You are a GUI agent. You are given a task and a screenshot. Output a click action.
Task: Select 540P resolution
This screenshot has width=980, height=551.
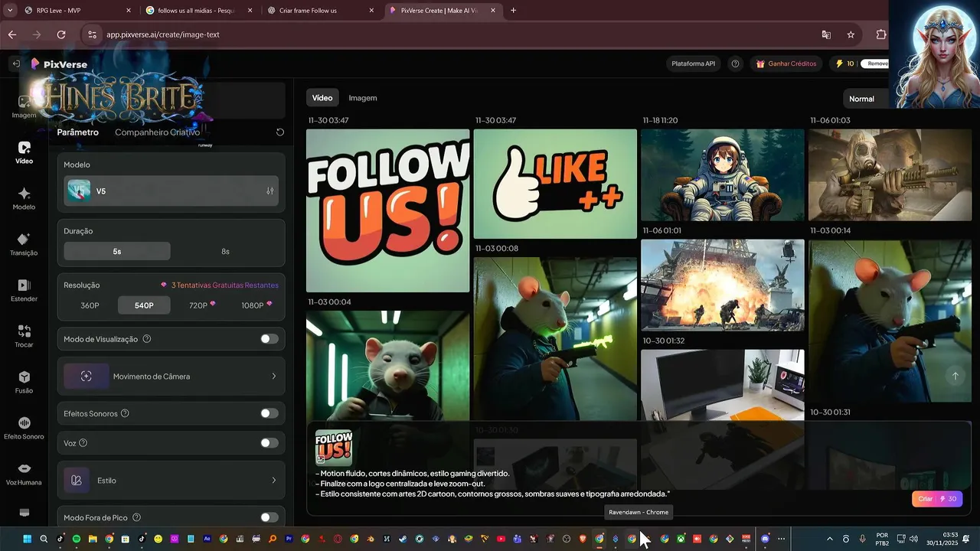point(144,305)
